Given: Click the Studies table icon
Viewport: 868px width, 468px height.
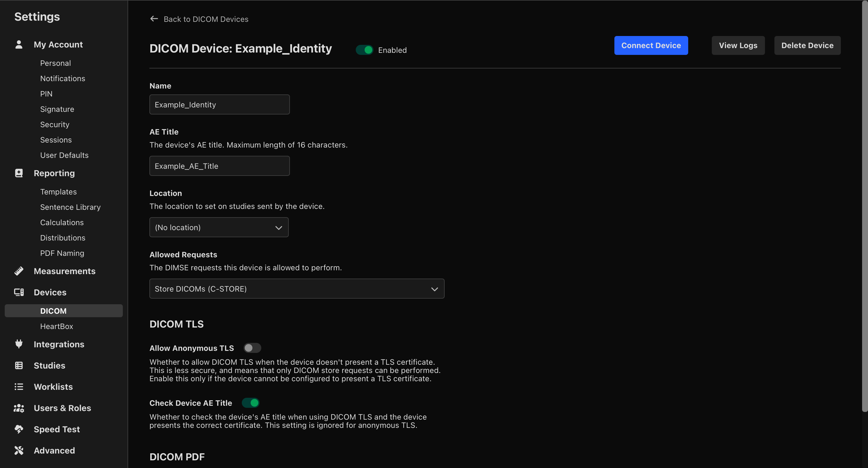Looking at the screenshot, I should (19, 365).
